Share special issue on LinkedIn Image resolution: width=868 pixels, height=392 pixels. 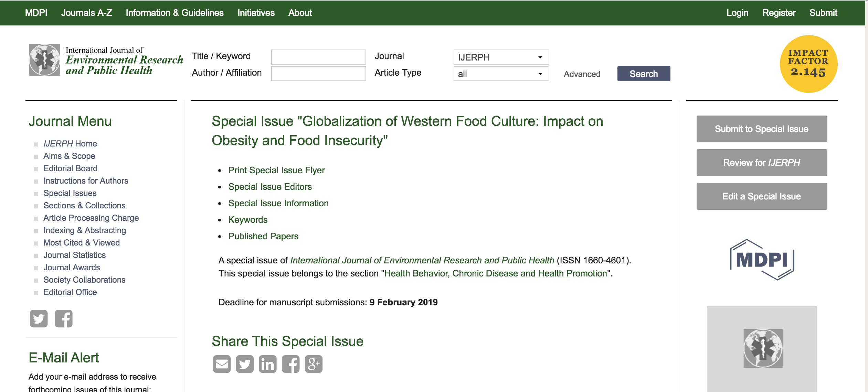[x=267, y=364]
